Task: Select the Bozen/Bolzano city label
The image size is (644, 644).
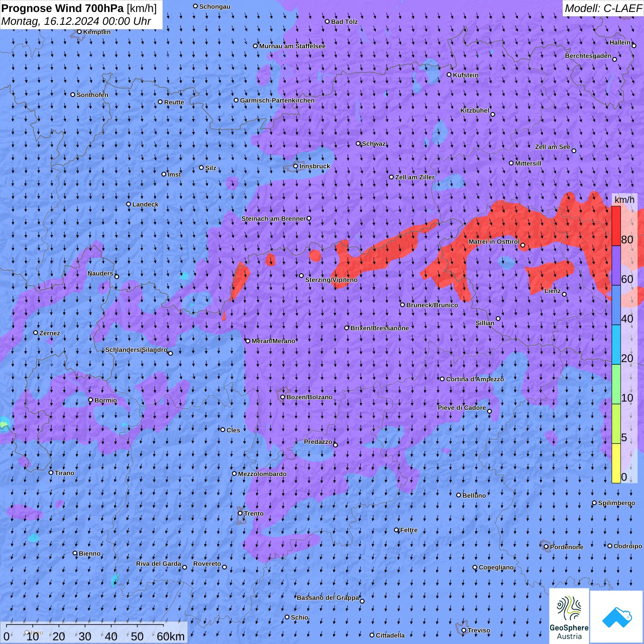Action: (x=309, y=397)
